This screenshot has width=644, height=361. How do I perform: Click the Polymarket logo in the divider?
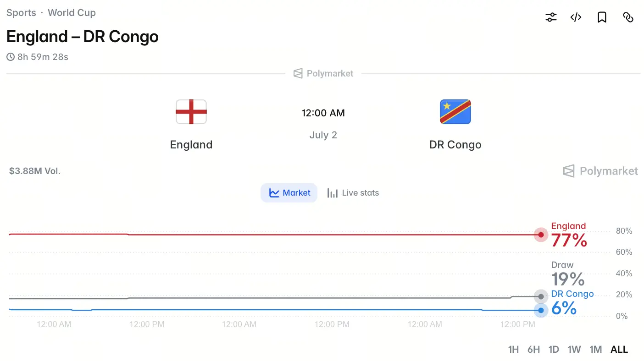coord(323,73)
